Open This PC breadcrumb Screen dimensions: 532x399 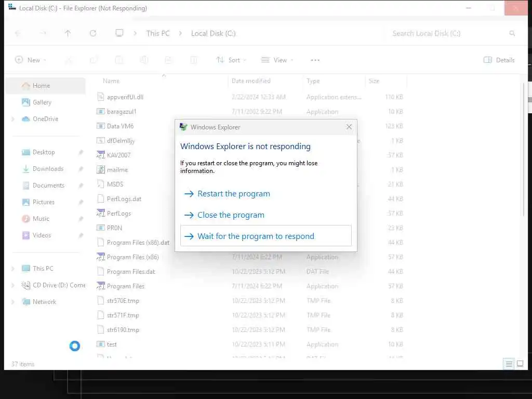pos(158,33)
